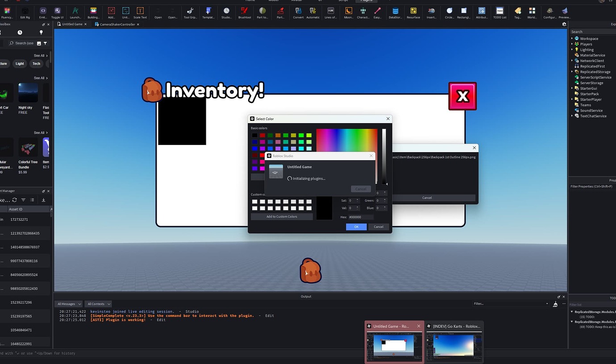This screenshot has height=364, width=616.
Task: Click the Attributes plugin icon
Action: pos(482,12)
